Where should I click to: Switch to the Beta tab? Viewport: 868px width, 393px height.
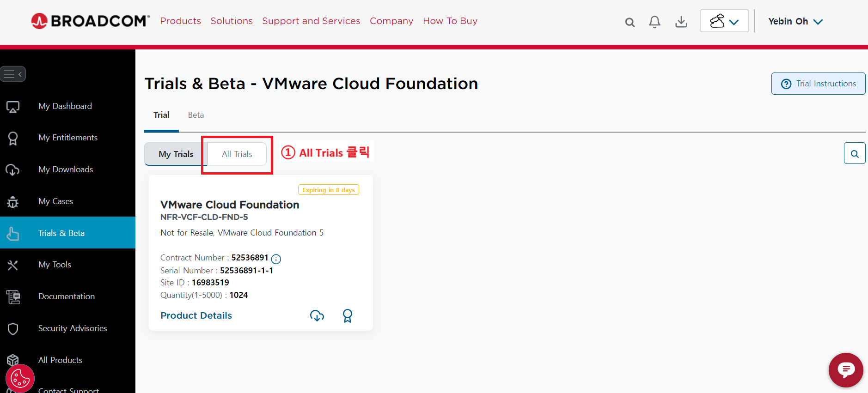(196, 115)
